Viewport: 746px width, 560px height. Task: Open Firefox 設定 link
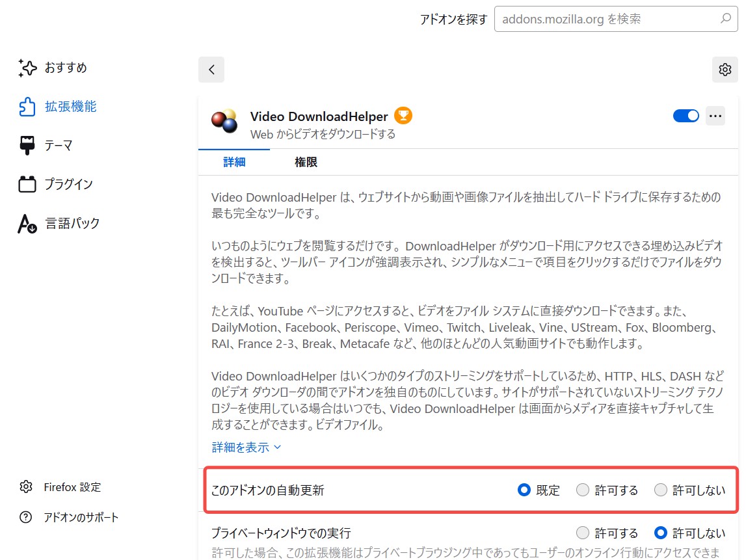[72, 487]
